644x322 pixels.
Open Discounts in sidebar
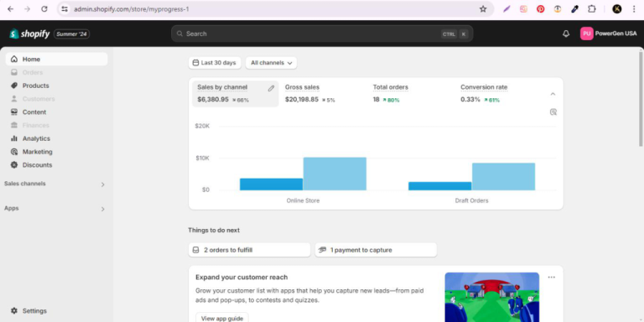57,164
